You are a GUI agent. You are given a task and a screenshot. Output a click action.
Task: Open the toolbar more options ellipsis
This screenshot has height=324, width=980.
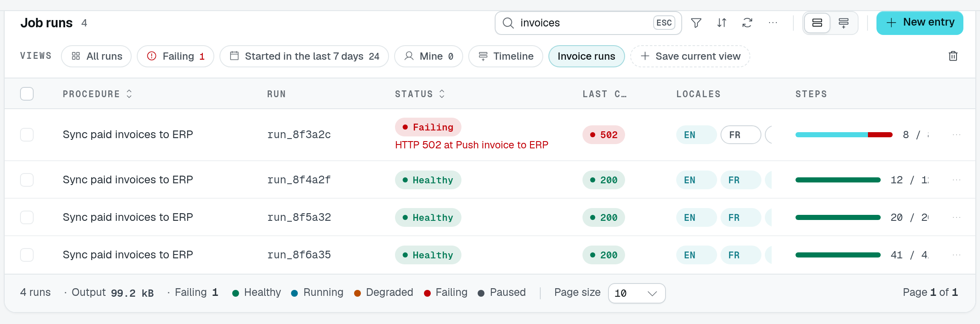[773, 23]
